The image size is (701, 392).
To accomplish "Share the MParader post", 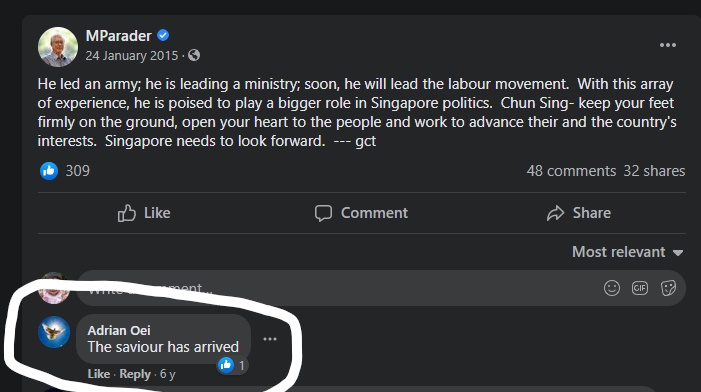I will click(579, 213).
